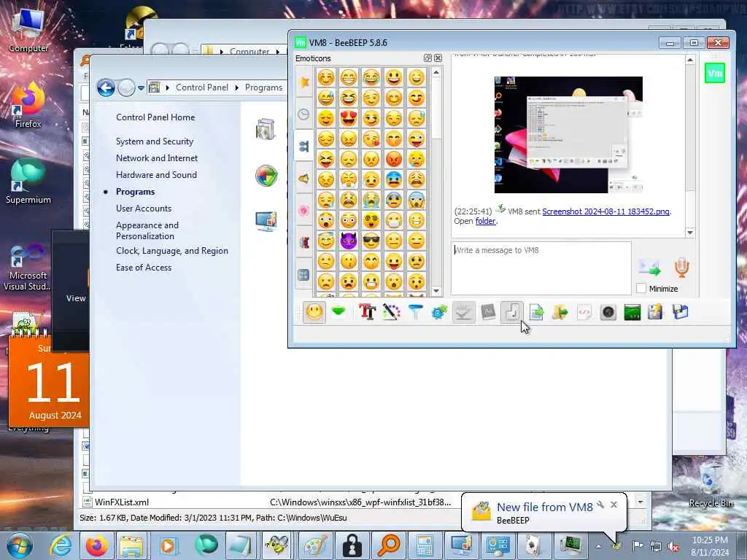Open the blue gear settings icon in BeeBEEP
This screenshot has width=747, height=560.
pyautogui.click(x=439, y=312)
